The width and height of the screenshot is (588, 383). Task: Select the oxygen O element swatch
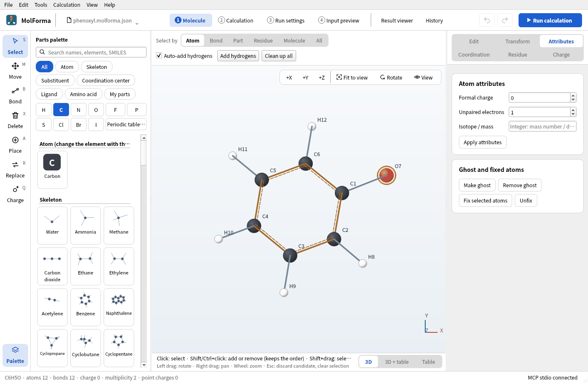click(96, 110)
